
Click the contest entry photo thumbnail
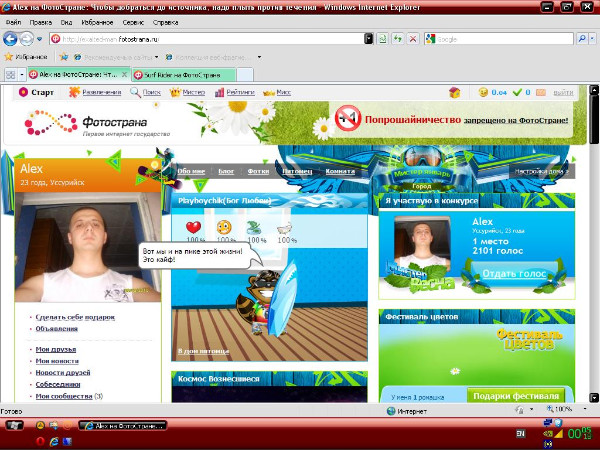pos(422,243)
